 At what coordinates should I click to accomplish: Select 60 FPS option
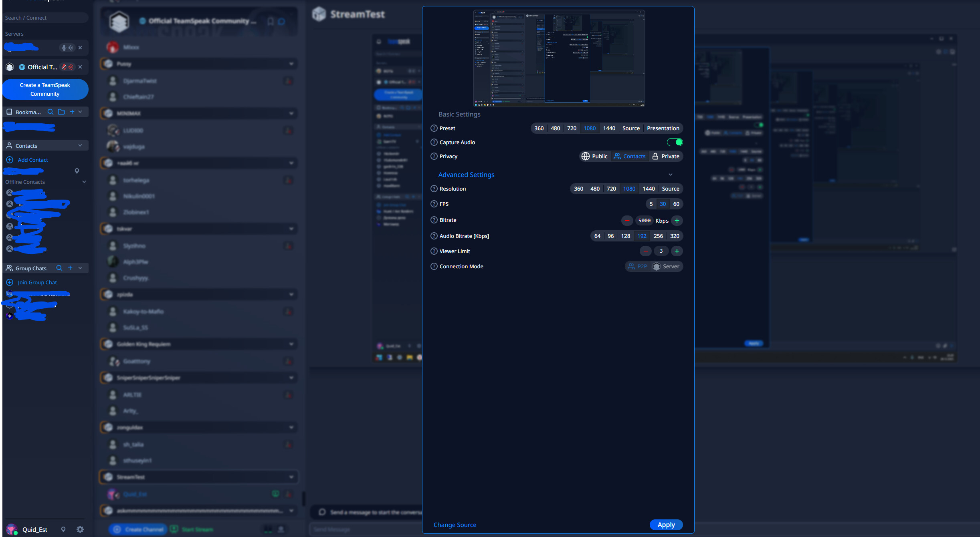[x=676, y=204]
